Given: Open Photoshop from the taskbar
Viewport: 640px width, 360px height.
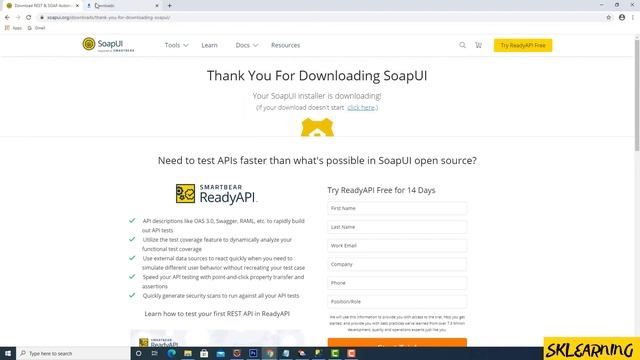Looking at the screenshot, I should point(253,353).
